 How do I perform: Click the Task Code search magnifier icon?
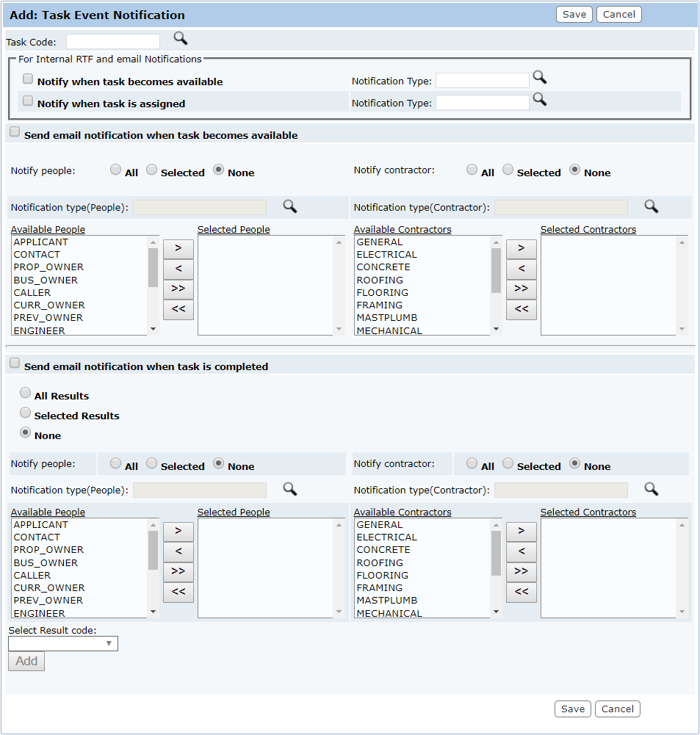click(180, 38)
